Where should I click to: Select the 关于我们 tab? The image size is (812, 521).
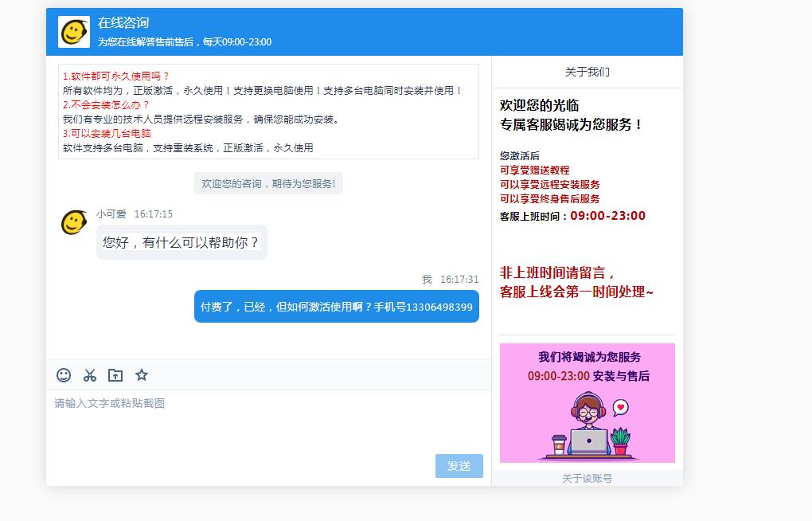(x=588, y=72)
